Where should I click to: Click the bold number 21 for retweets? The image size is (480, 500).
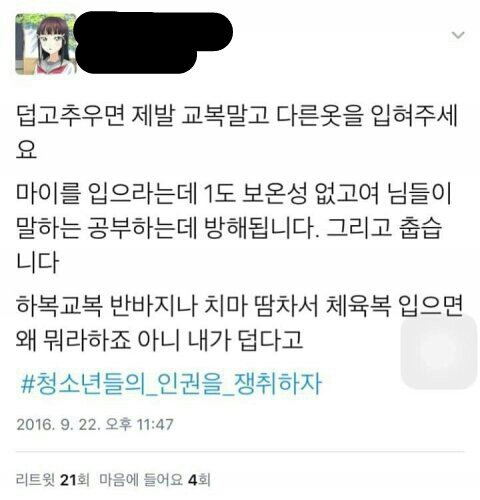[x=68, y=480]
